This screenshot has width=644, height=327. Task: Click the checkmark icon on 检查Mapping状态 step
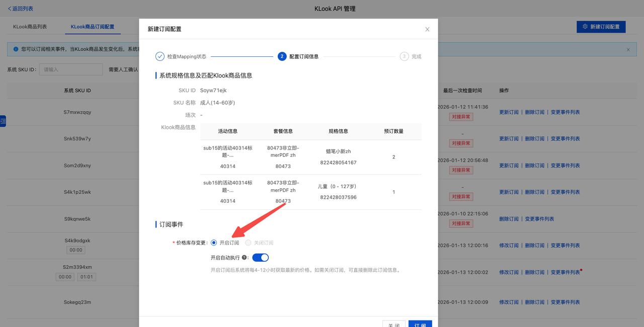pyautogui.click(x=159, y=56)
